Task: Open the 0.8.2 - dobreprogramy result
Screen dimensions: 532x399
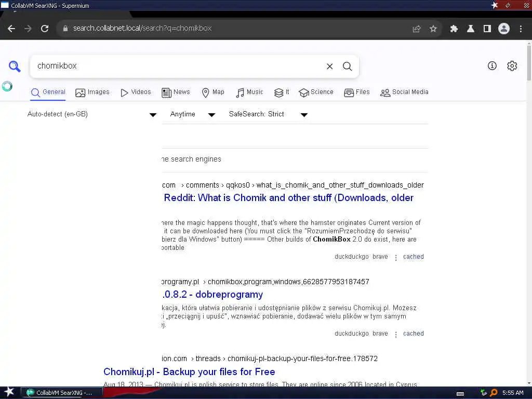Action: [x=212, y=295]
